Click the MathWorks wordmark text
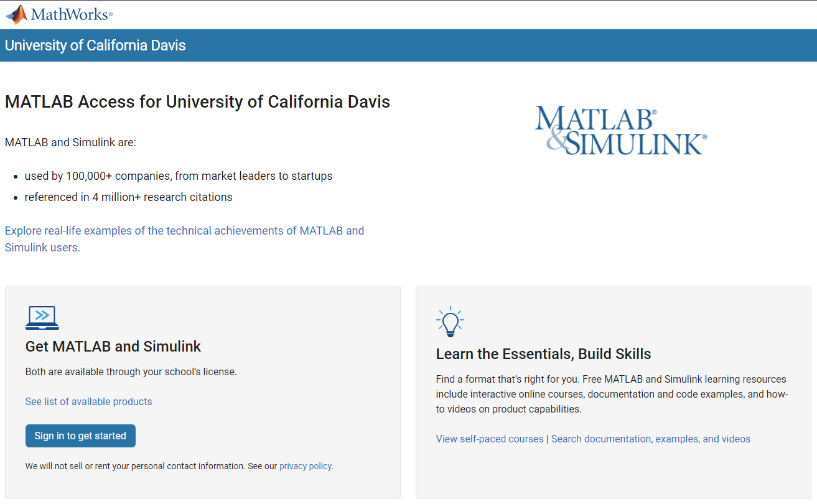817x504 pixels. [x=72, y=14]
